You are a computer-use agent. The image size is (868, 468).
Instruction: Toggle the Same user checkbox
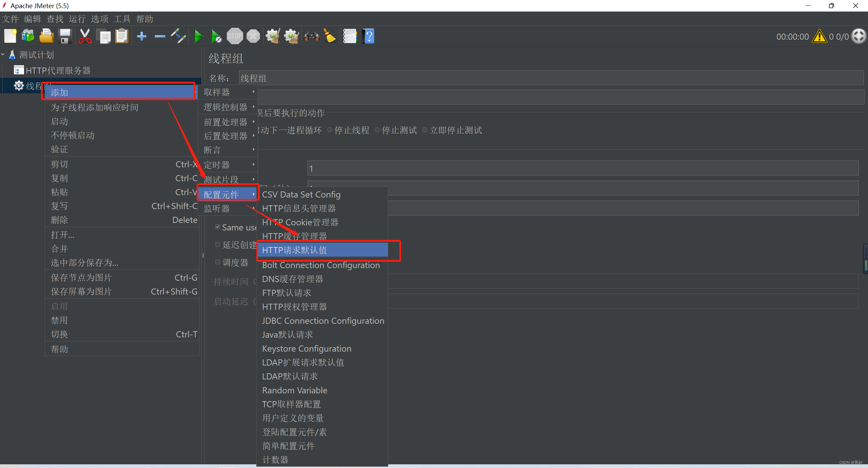(x=218, y=227)
